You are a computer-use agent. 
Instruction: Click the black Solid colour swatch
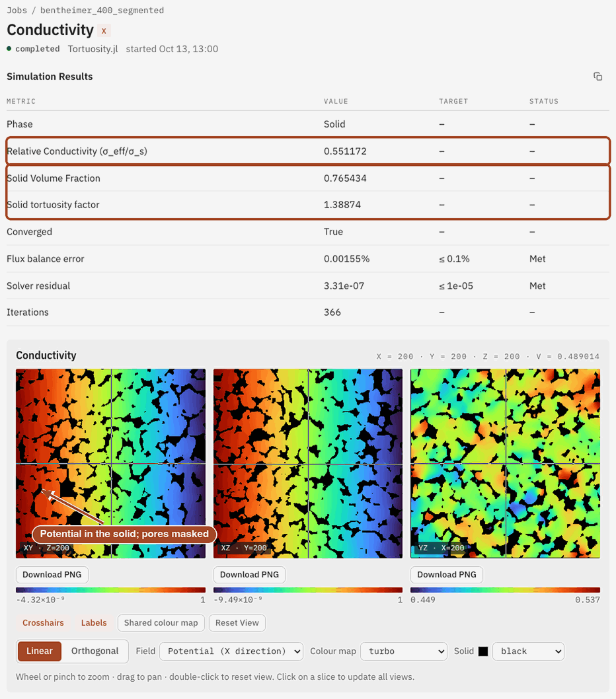(x=483, y=651)
